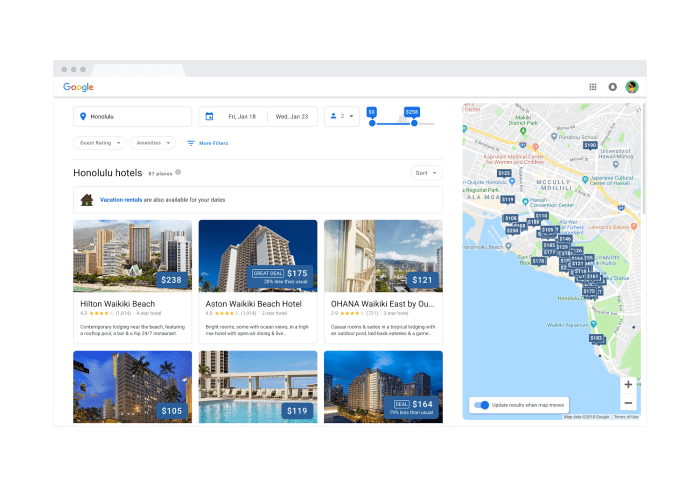Open OHANA Waikiki East hotel title
Screen dimensions: 700x487
(382, 304)
